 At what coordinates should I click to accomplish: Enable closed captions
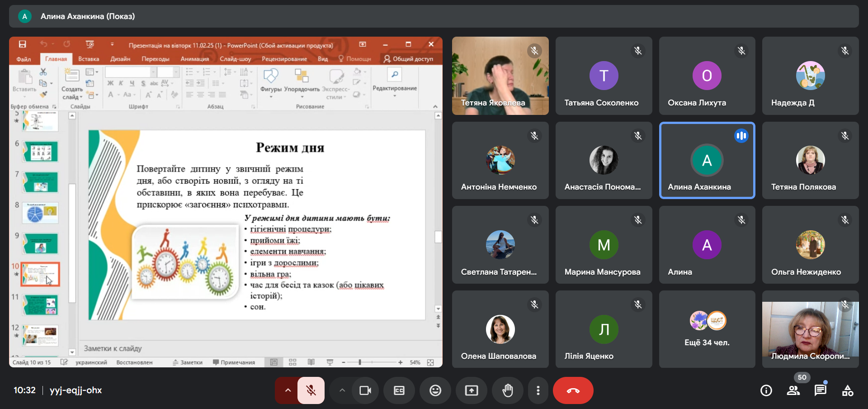(x=399, y=390)
